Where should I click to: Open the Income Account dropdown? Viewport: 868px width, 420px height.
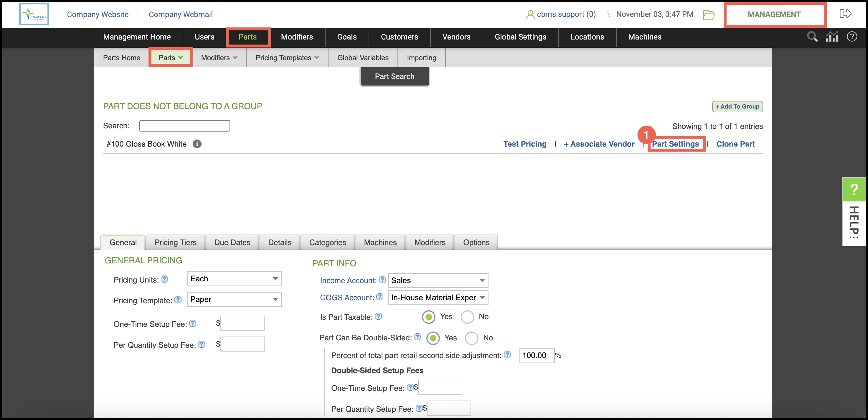pos(438,281)
